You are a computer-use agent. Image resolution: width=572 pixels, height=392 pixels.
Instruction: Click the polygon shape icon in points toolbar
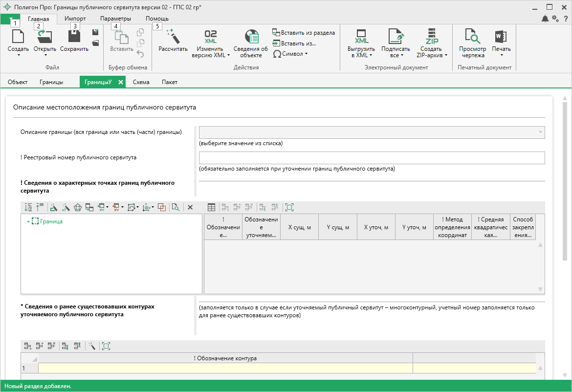tap(78, 207)
